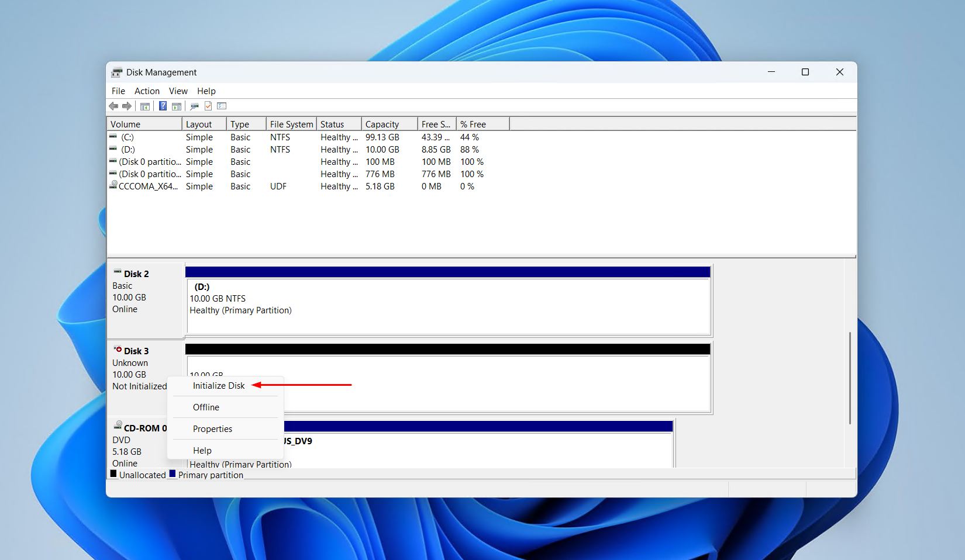Sort by the % Free column header
The height and width of the screenshot is (560, 965).
tap(482, 124)
